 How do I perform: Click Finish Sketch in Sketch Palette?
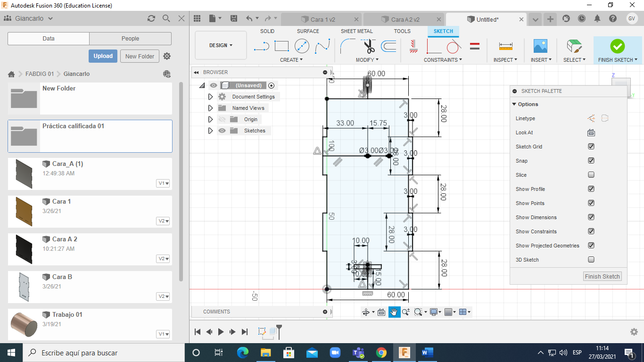602,277
